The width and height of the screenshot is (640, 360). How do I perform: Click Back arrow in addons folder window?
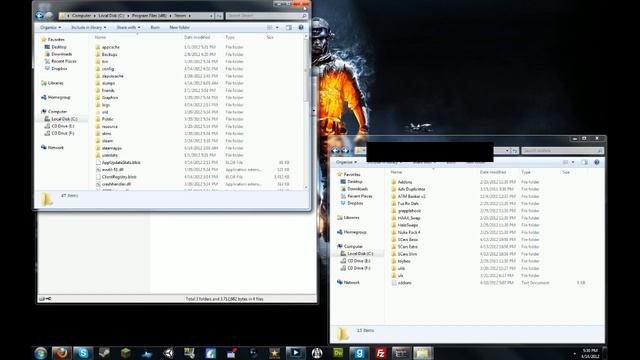click(336, 151)
